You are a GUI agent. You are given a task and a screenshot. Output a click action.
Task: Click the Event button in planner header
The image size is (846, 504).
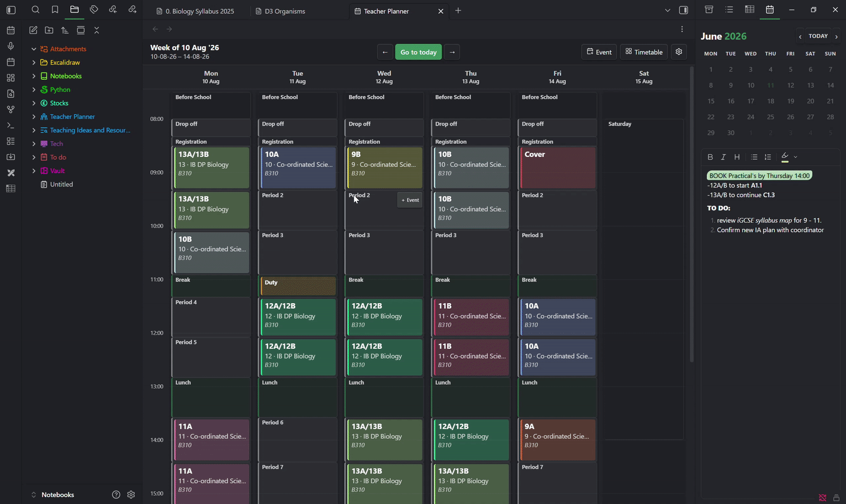[x=599, y=52]
